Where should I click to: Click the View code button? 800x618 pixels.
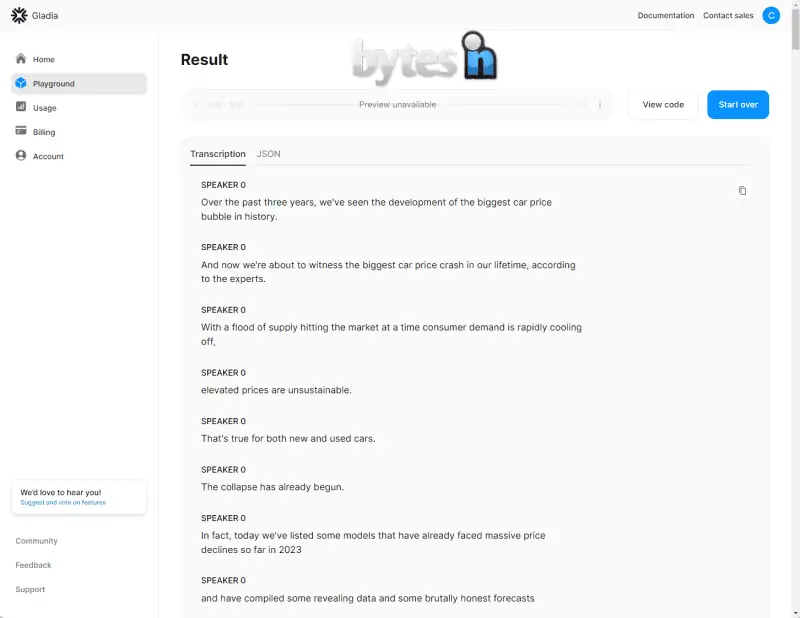coord(663,105)
